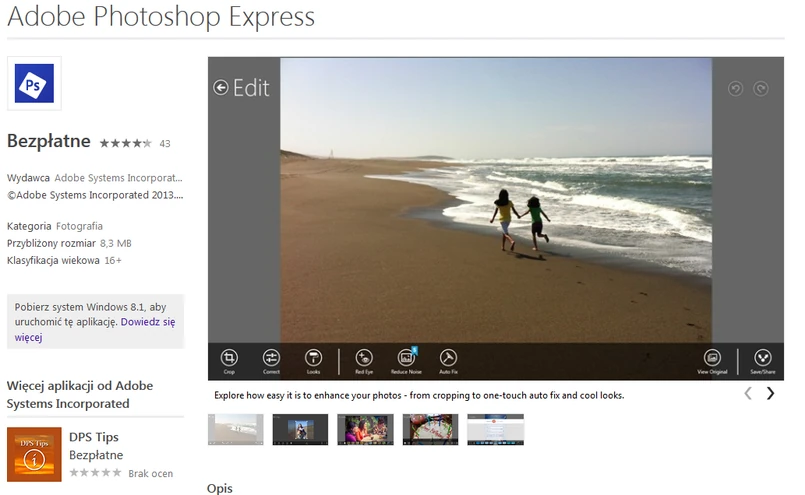Apply Auto Fix using its icon
Image resolution: width=805 pixels, height=495 pixels.
point(448,357)
